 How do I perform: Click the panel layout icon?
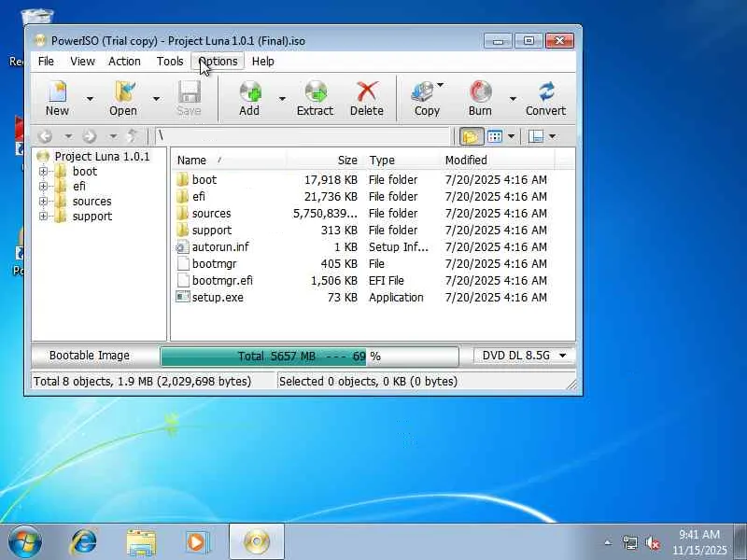[536, 136]
